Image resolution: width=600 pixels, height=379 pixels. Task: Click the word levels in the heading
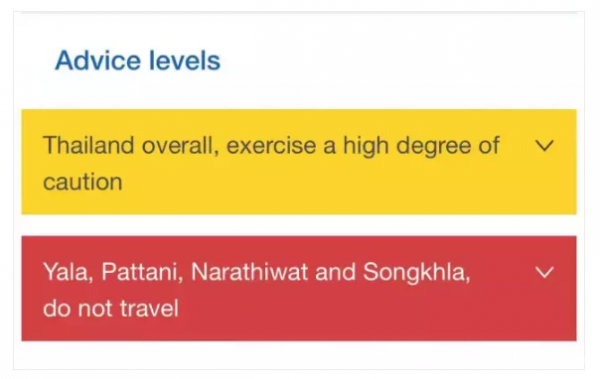click(184, 60)
